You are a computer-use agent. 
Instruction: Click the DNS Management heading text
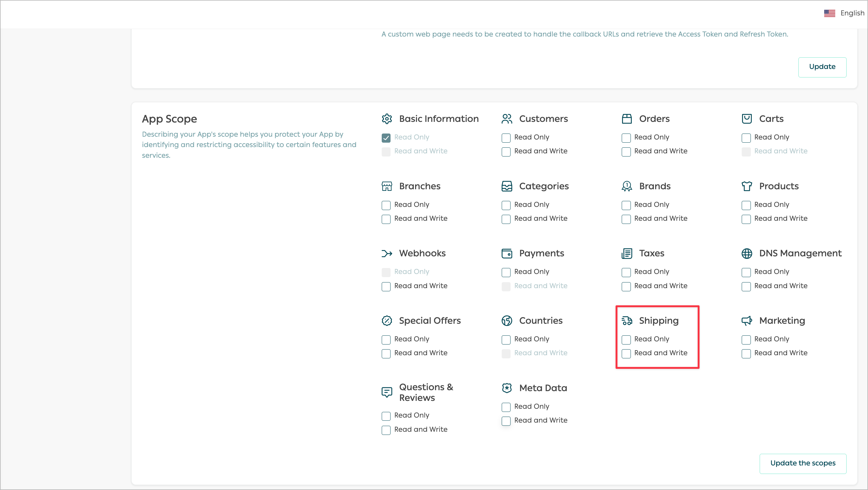[800, 253]
